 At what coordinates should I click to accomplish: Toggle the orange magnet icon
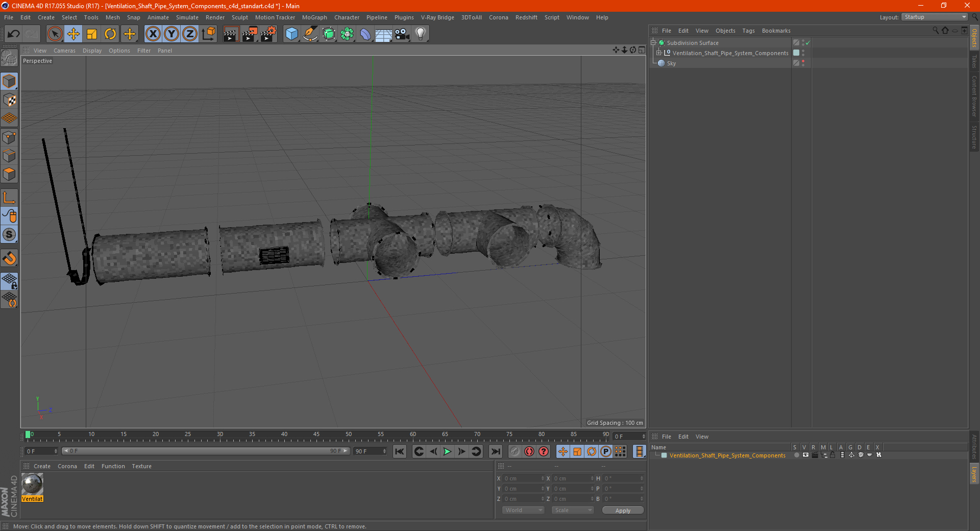(9, 258)
